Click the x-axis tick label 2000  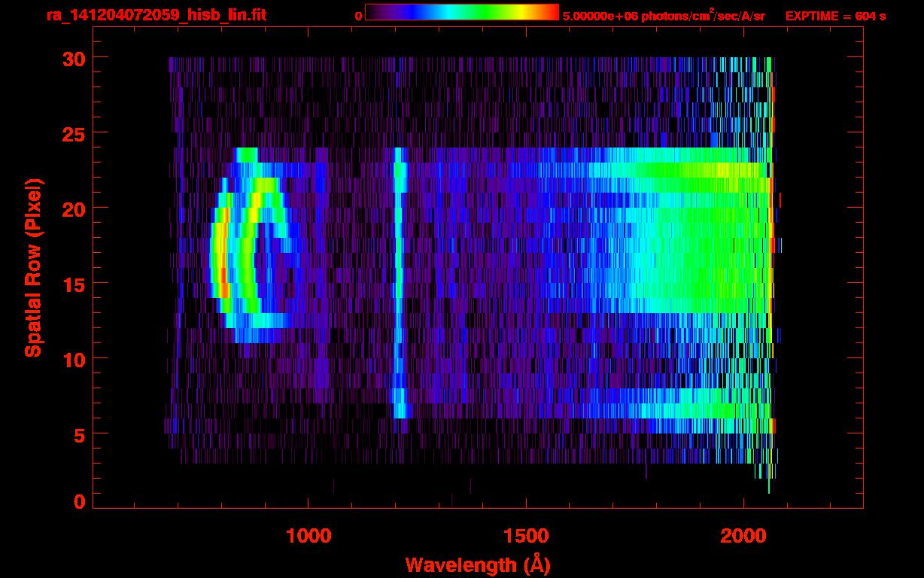tap(743, 536)
